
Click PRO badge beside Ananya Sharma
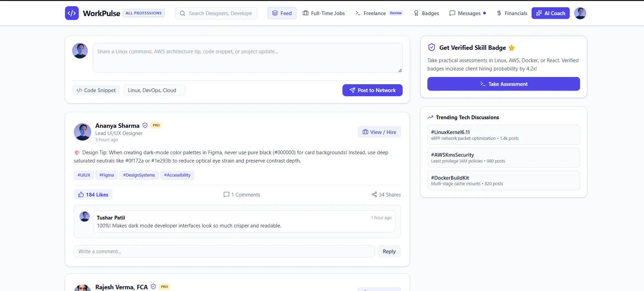pyautogui.click(x=156, y=125)
